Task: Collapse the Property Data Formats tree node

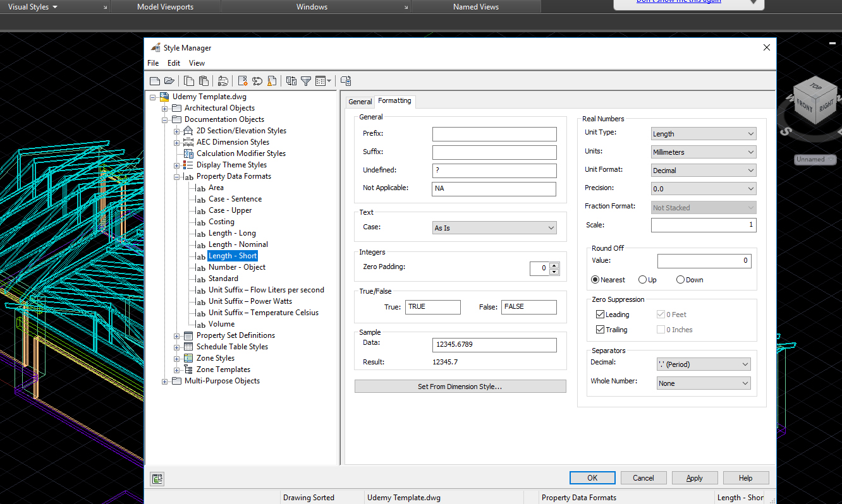Action: (178, 176)
